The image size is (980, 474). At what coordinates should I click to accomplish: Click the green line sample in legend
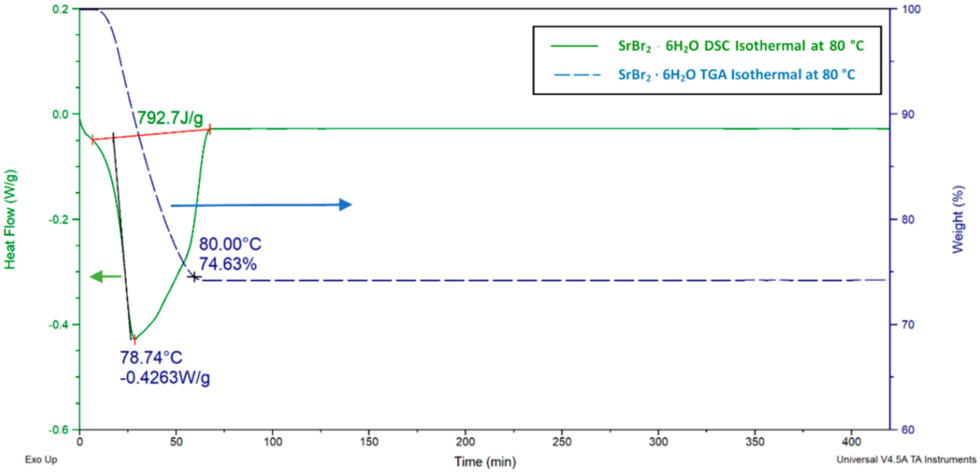coord(574,46)
